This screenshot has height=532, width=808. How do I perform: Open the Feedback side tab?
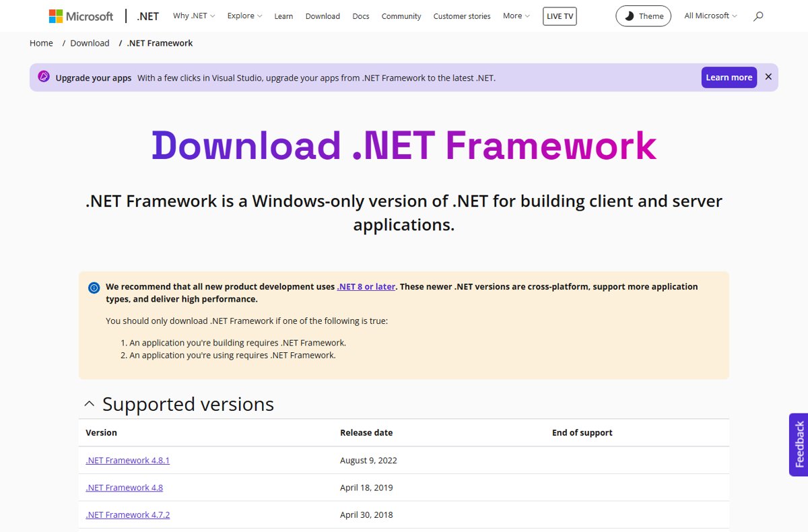799,444
